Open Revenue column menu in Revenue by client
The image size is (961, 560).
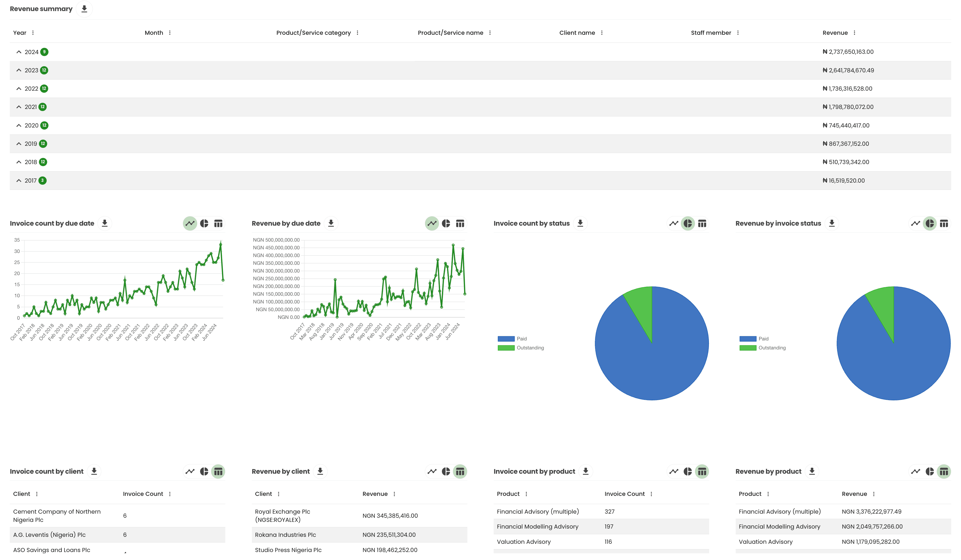[x=394, y=494]
